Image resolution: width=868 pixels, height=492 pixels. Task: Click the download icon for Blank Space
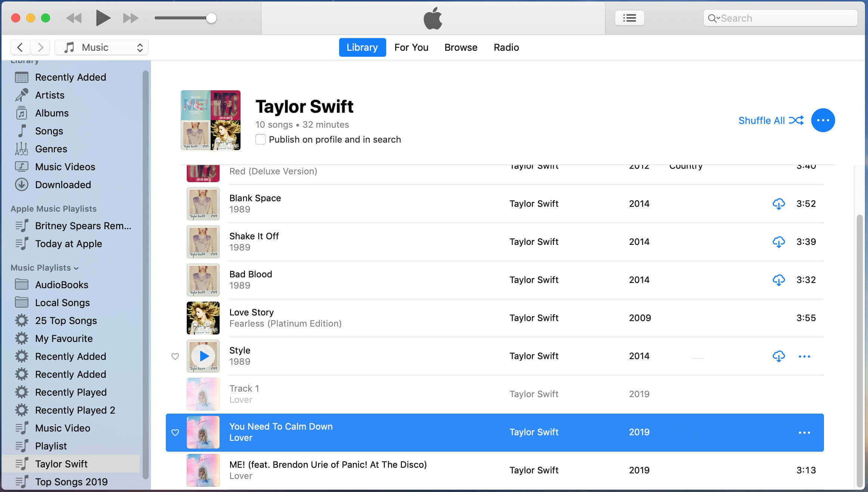(x=779, y=204)
